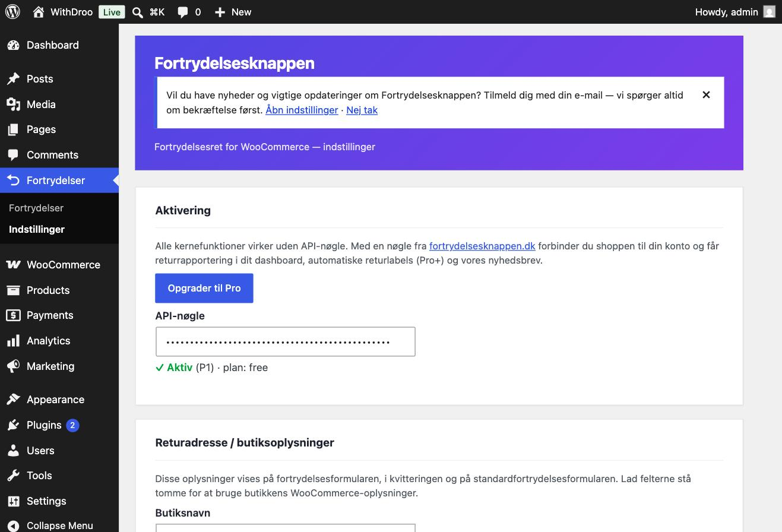Image resolution: width=782 pixels, height=532 pixels.
Task: Click the search magnifier icon in admin bar
Action: (x=137, y=12)
